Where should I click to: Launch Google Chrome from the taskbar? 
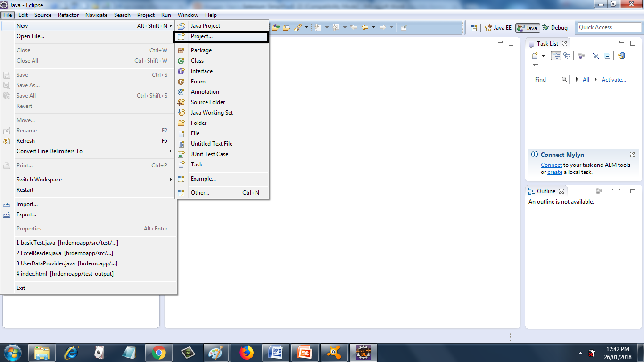pos(159,352)
